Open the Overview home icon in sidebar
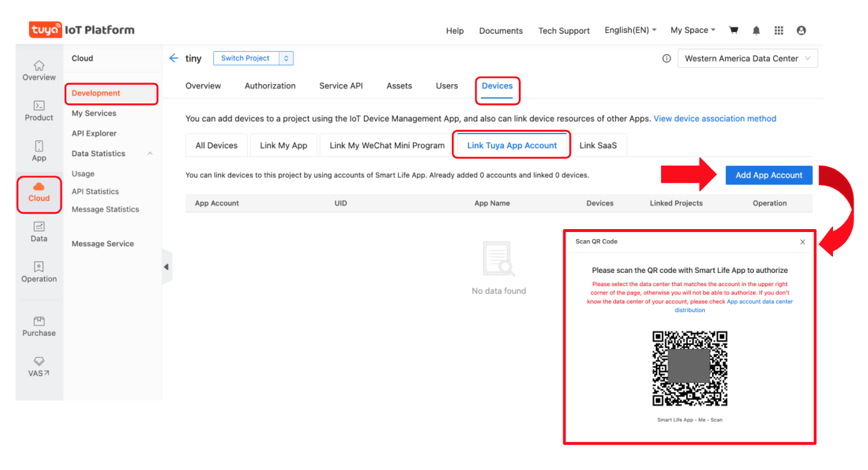The height and width of the screenshot is (470, 868). (x=39, y=65)
